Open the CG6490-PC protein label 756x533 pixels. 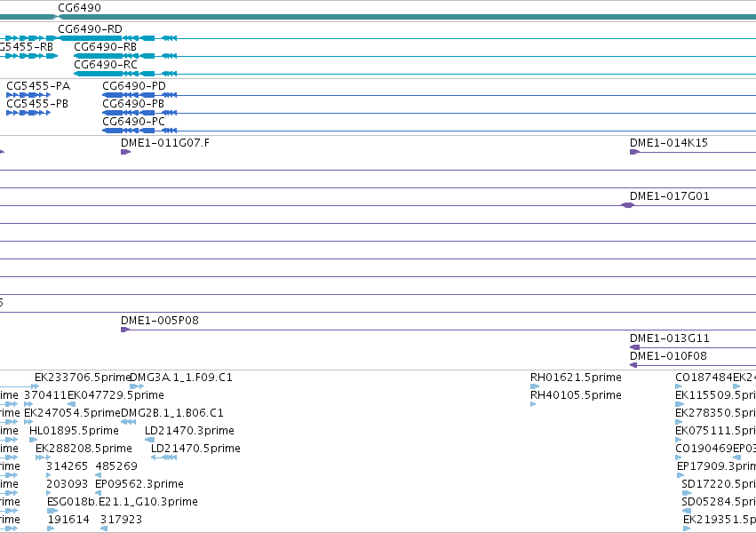(x=133, y=122)
